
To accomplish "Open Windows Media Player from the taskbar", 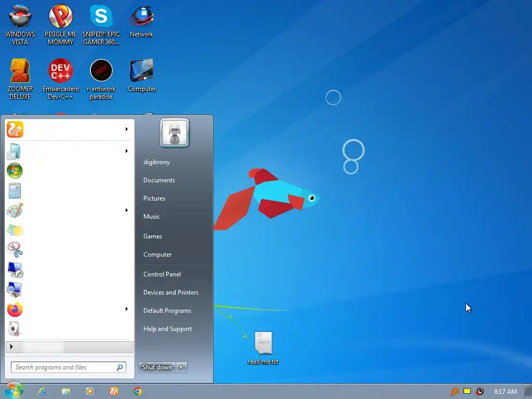I will tap(90, 391).
